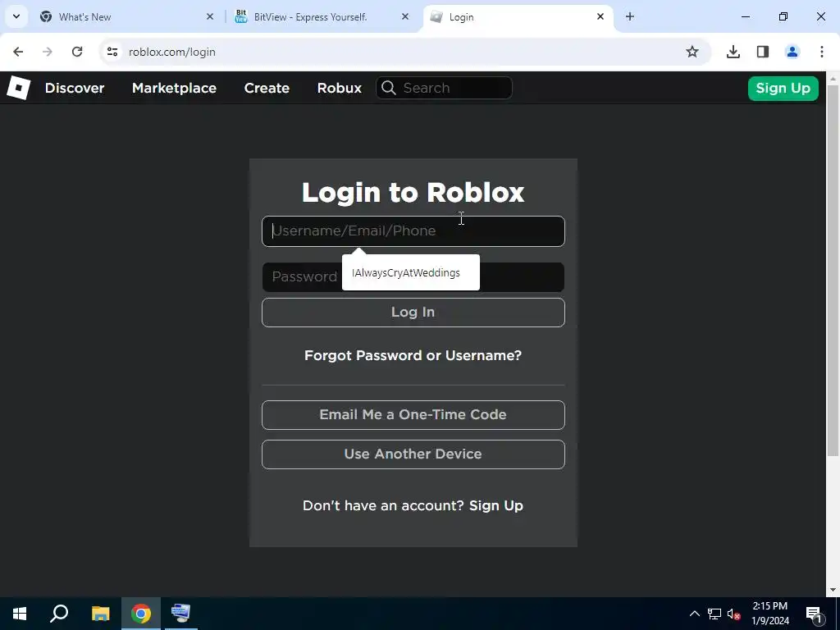This screenshot has height=630, width=840.
Task: Bookmark this page with the star icon
Action: point(692,52)
